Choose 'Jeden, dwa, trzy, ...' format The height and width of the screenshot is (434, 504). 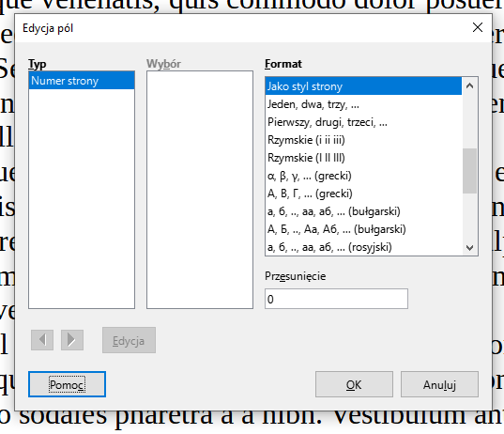coord(363,104)
